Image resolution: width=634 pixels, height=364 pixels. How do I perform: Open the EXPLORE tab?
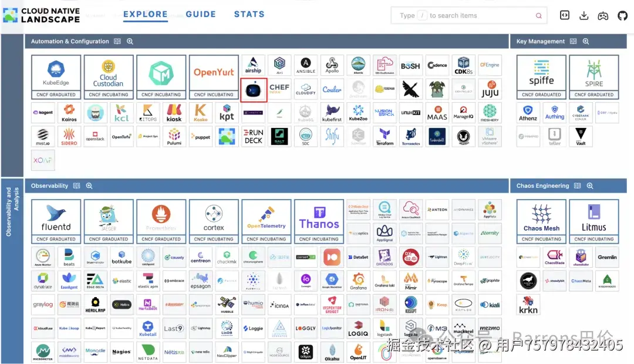[x=145, y=14]
